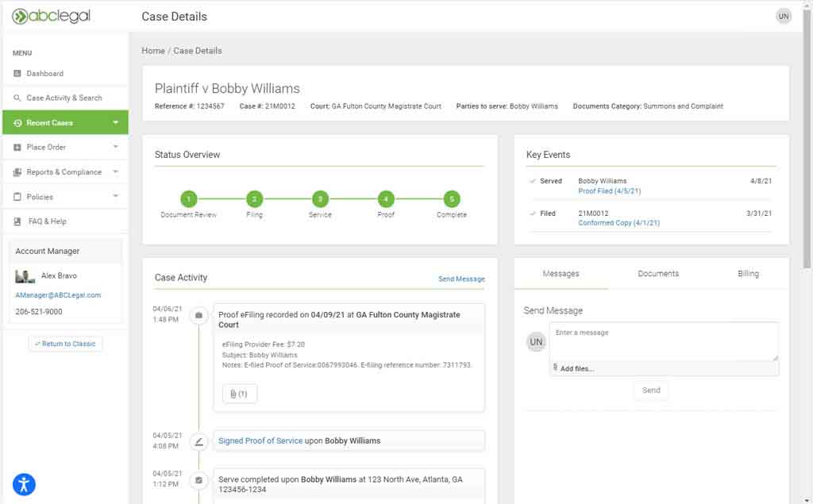Expand the Recent Cases menu arrow
The image size is (813, 504).
[x=116, y=123]
